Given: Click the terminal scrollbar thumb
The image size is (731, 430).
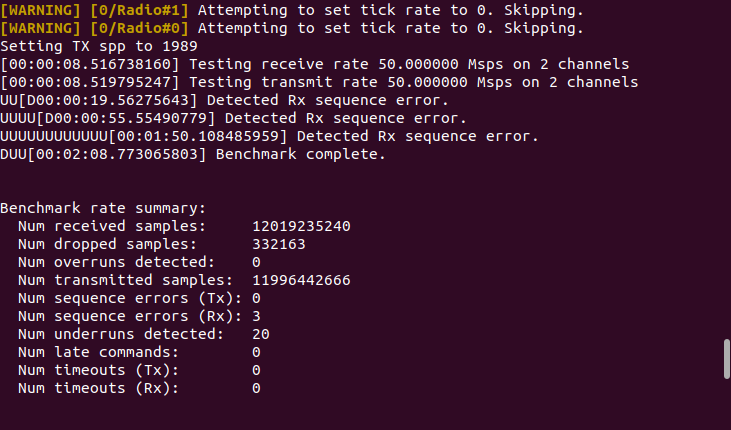Looking at the screenshot, I should tap(726, 359).
